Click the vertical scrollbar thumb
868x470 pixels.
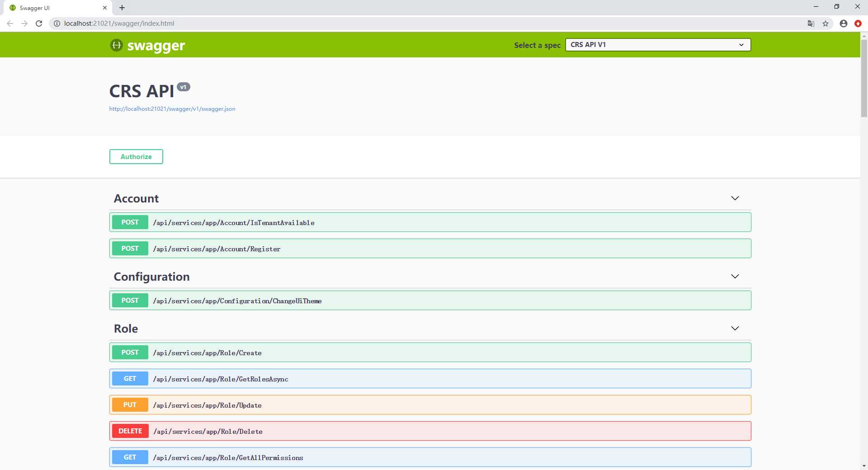pyautogui.click(x=864, y=78)
